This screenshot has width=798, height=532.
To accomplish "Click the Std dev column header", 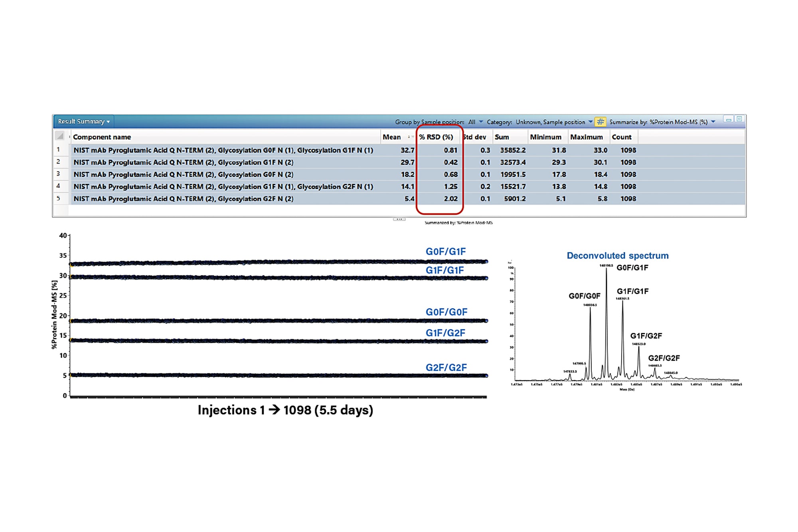I will click(x=475, y=137).
